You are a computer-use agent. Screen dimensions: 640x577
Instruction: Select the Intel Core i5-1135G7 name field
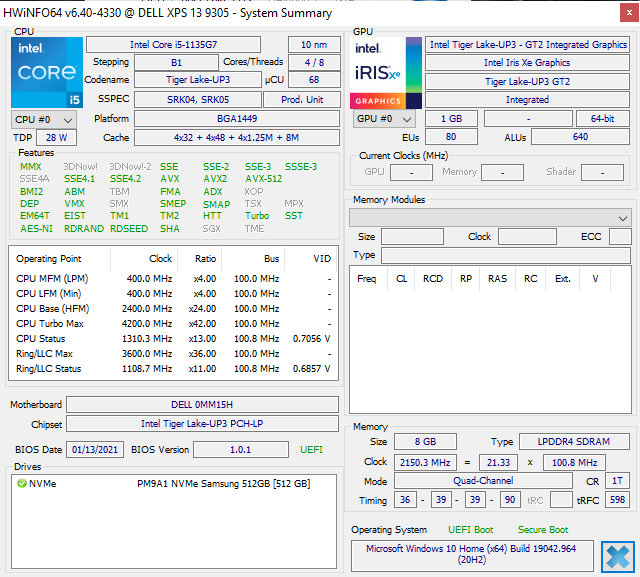click(x=172, y=45)
